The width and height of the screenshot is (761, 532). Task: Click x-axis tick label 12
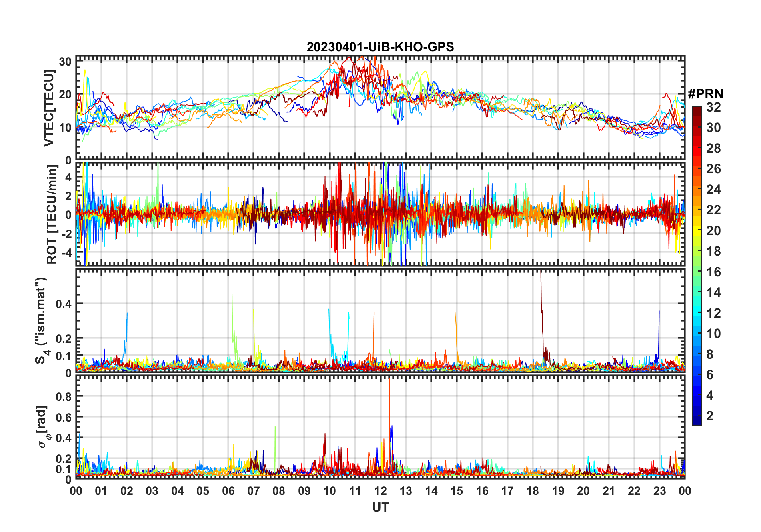380,491
